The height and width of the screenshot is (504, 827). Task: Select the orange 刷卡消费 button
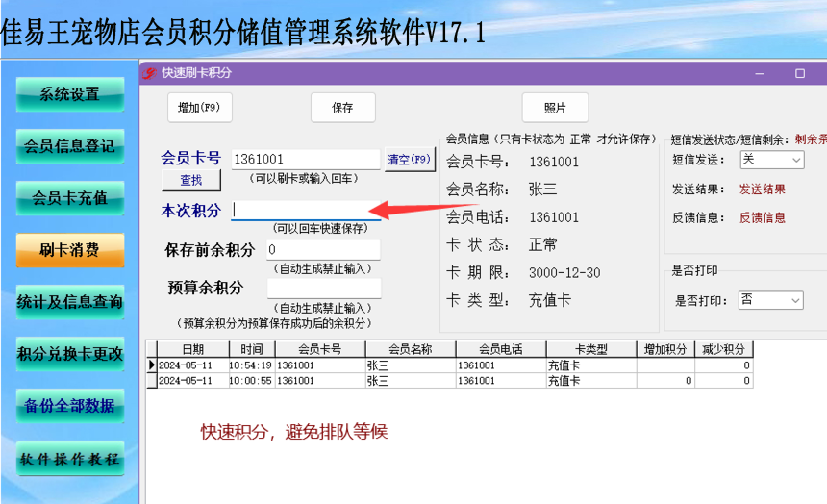(x=70, y=250)
